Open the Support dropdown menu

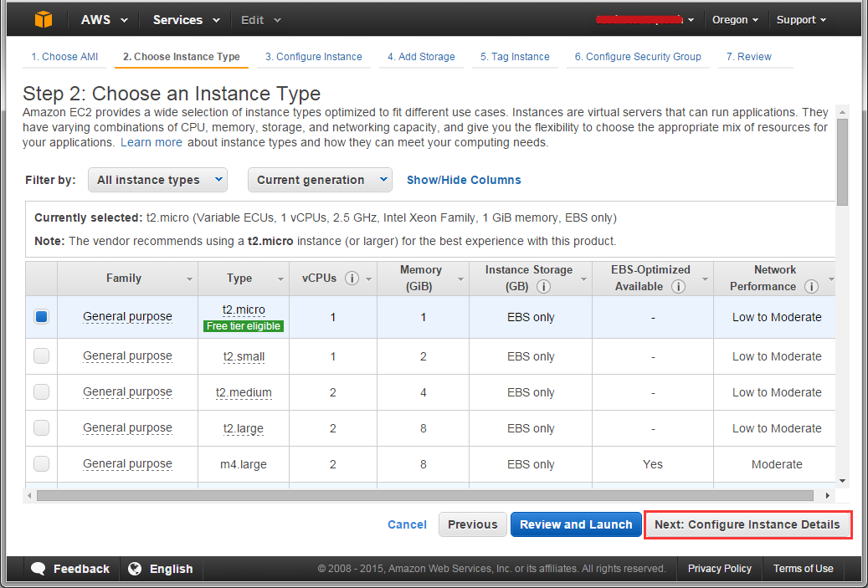801,20
